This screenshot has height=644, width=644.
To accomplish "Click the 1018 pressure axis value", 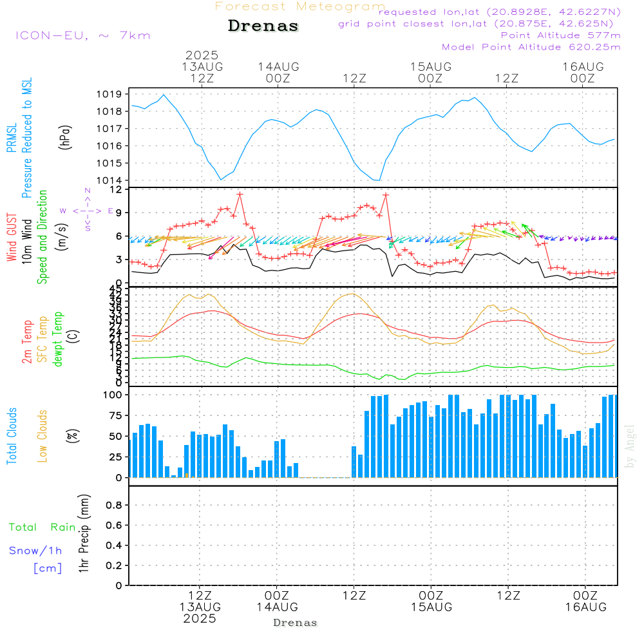I will tap(109, 111).
